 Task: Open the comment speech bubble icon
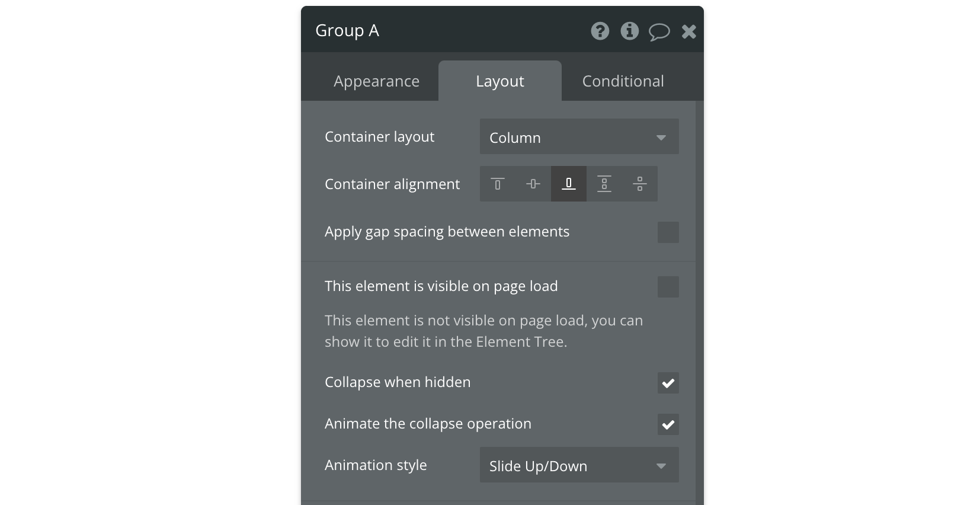659,31
